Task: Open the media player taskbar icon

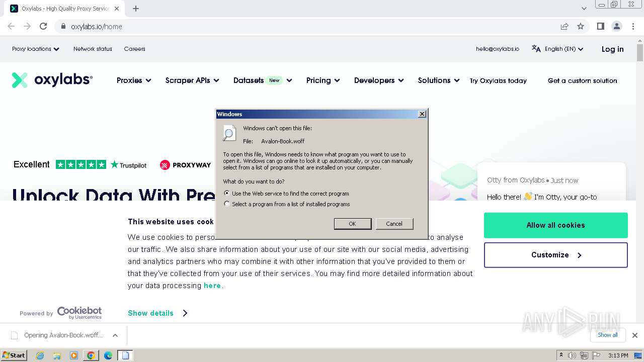Action: click(74, 355)
